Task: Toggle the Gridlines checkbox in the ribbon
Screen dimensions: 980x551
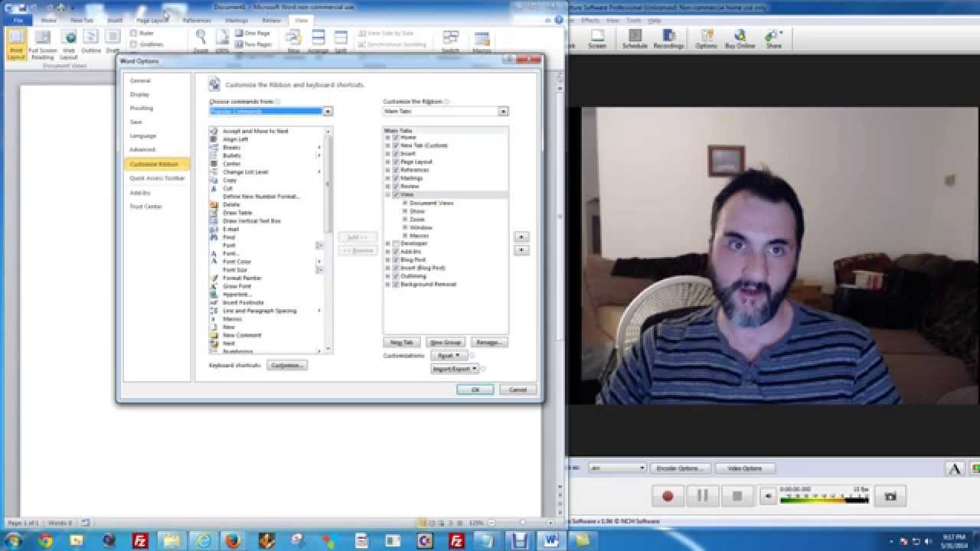Action: pyautogui.click(x=134, y=44)
